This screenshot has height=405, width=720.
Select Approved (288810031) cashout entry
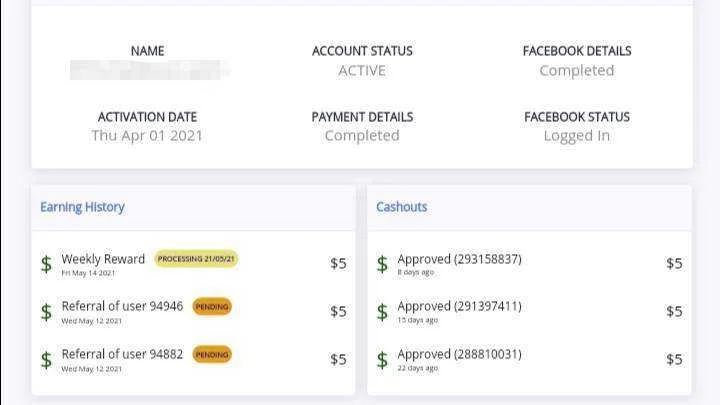click(529, 360)
